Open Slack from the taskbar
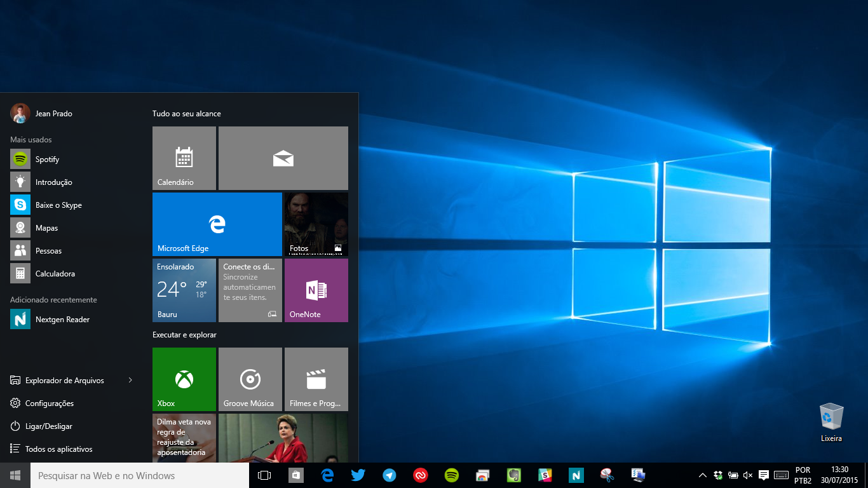 545,475
